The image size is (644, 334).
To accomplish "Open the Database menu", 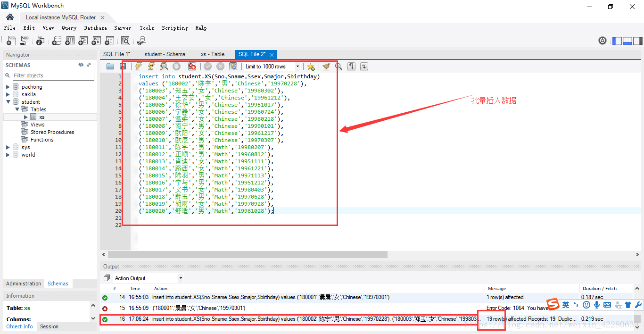I will coord(95,28).
